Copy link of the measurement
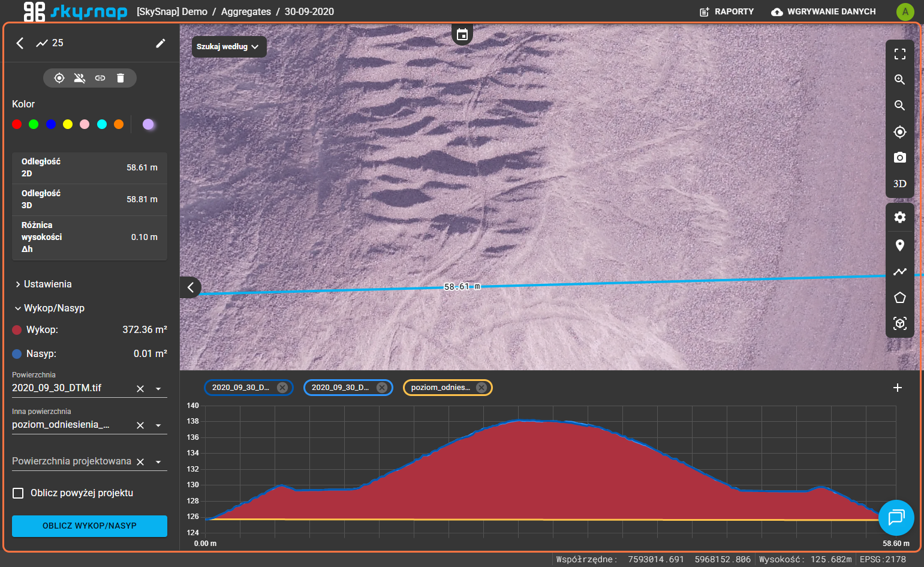Screen dimensions: 924x567 tap(100, 78)
